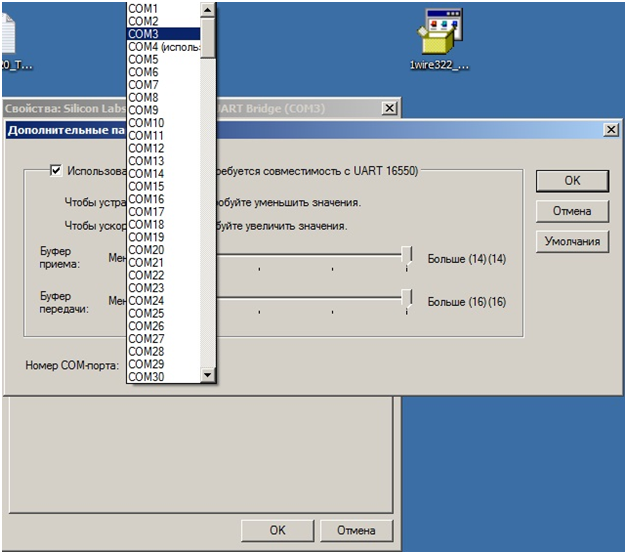Click OK in the advanced settings dialog
The width and height of the screenshot is (627, 554).
point(572,181)
